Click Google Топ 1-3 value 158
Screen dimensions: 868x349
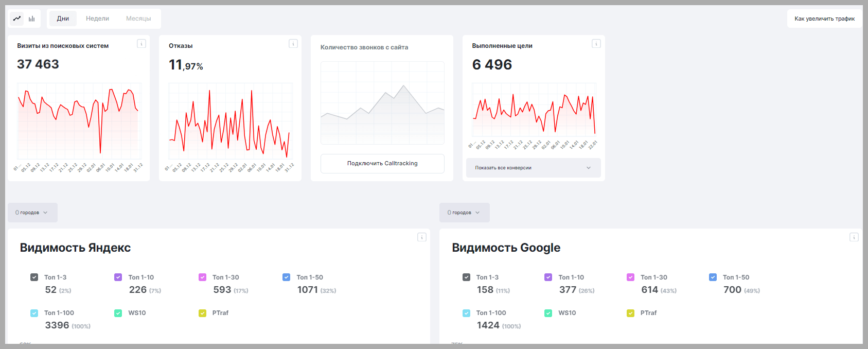tap(485, 290)
